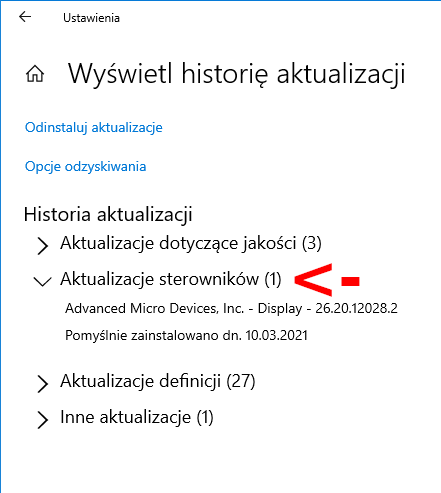Open the Odinstaluj aktualizacje link
This screenshot has height=493, width=441.
pos(94,127)
